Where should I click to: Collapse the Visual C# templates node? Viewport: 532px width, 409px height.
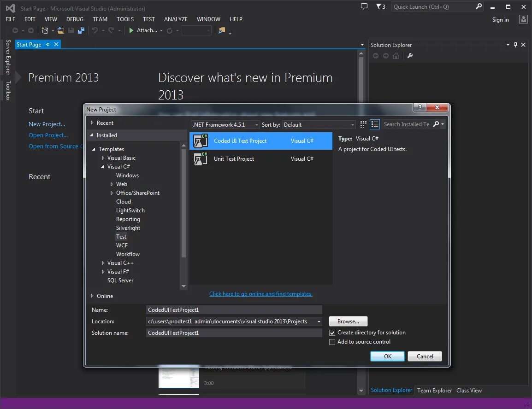click(102, 167)
